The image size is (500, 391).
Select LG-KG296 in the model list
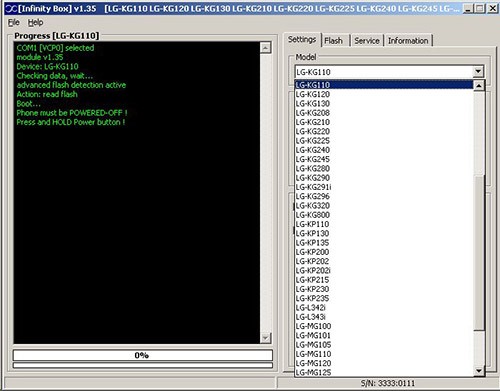pyautogui.click(x=384, y=196)
